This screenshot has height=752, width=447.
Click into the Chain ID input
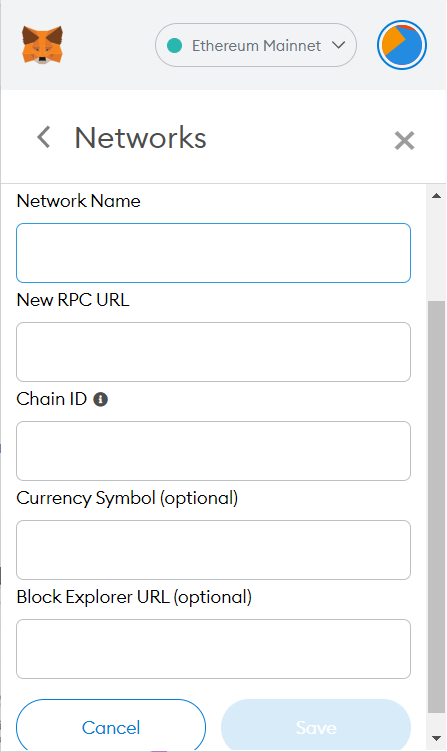(213, 451)
